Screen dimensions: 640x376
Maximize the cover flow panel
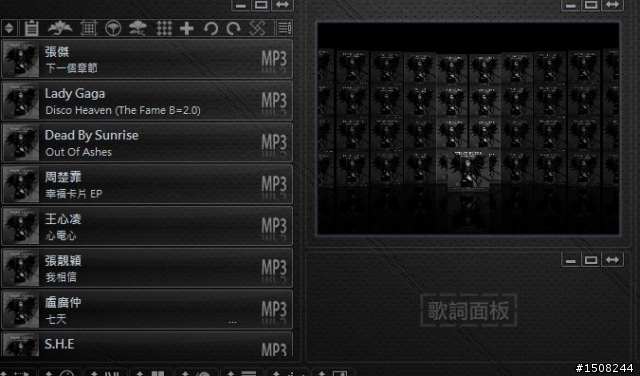click(x=591, y=5)
